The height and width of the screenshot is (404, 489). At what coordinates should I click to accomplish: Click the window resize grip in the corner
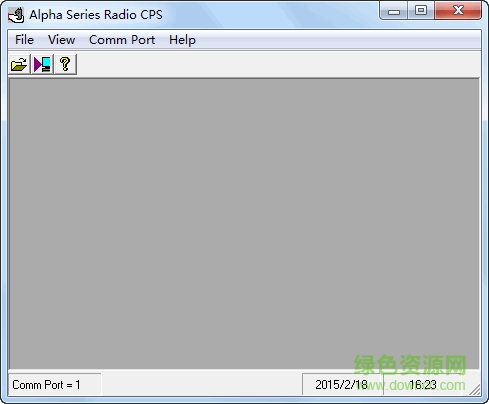(x=474, y=390)
